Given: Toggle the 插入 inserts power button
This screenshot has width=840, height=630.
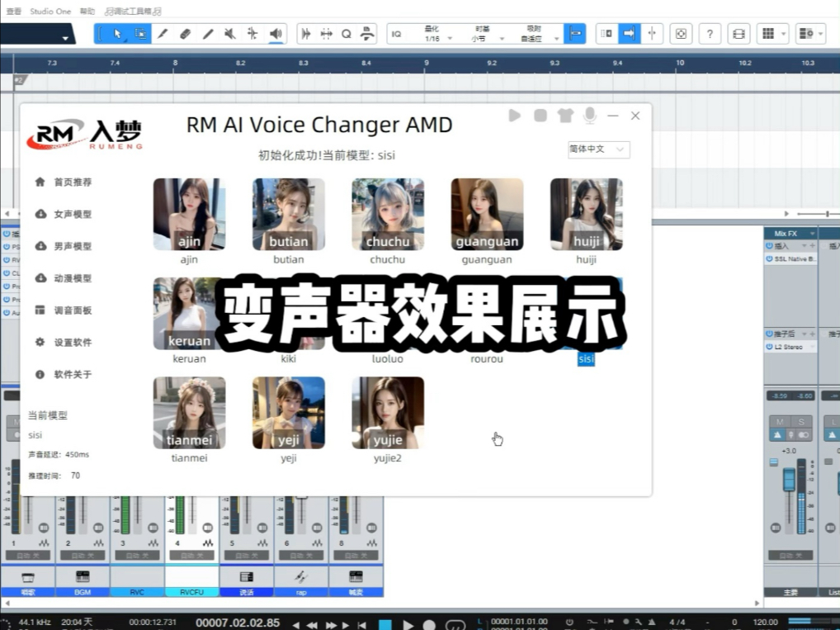Looking at the screenshot, I should click(x=769, y=245).
